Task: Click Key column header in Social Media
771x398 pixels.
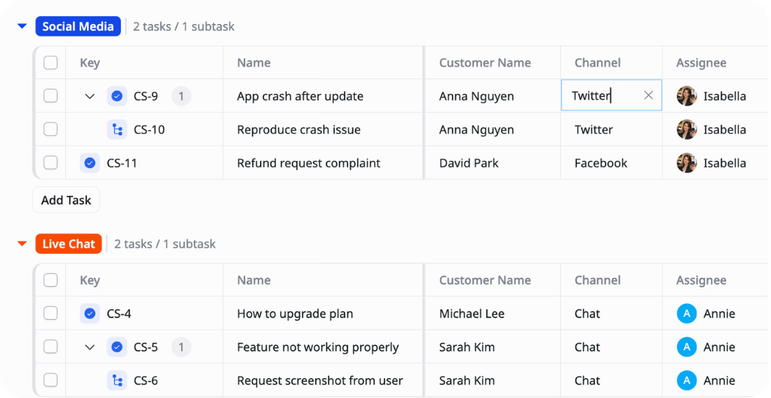Action: coord(90,62)
